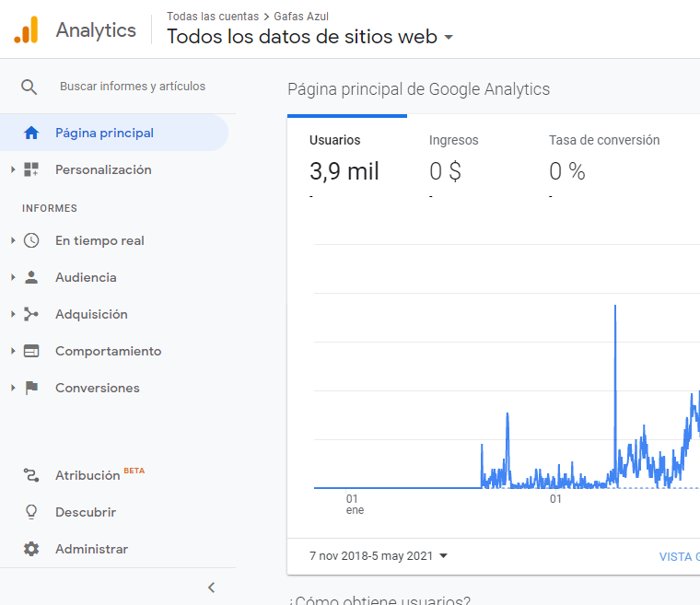The width and height of the screenshot is (700, 605).
Task: Click the VISTA link at card bottom
Action: (679, 556)
